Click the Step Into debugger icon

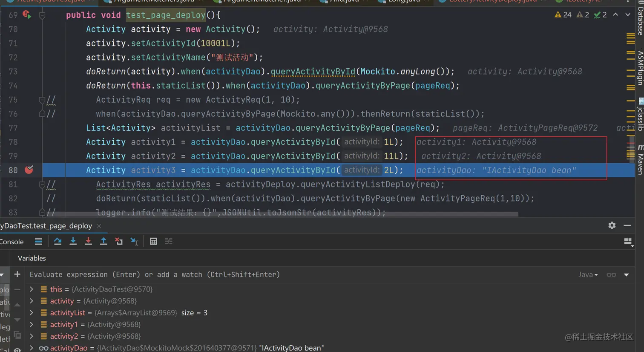(73, 242)
